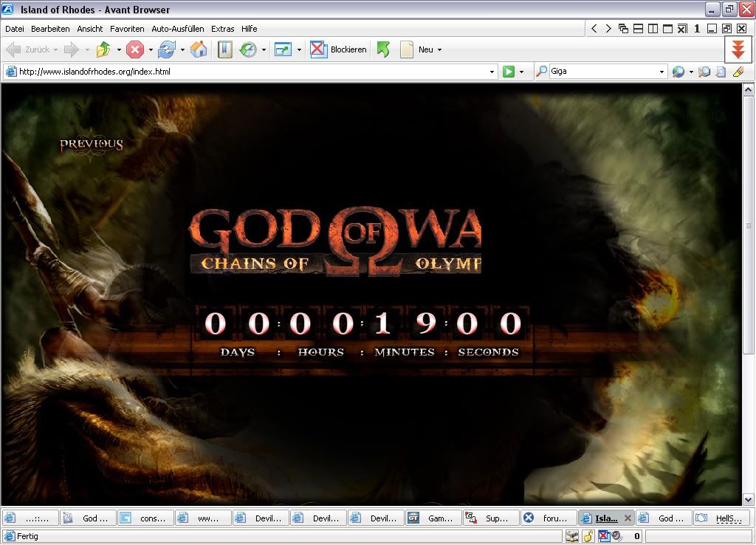
Task: Click the PREVIOUS link on the page
Action: pyautogui.click(x=91, y=145)
